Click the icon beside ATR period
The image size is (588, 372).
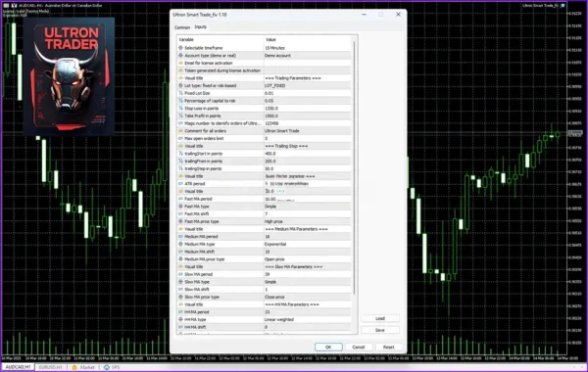click(x=180, y=184)
